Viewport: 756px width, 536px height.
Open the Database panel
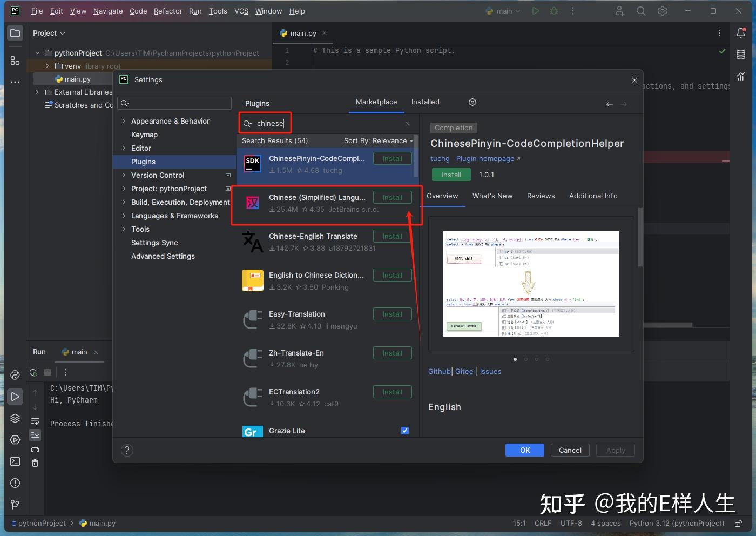coord(740,54)
